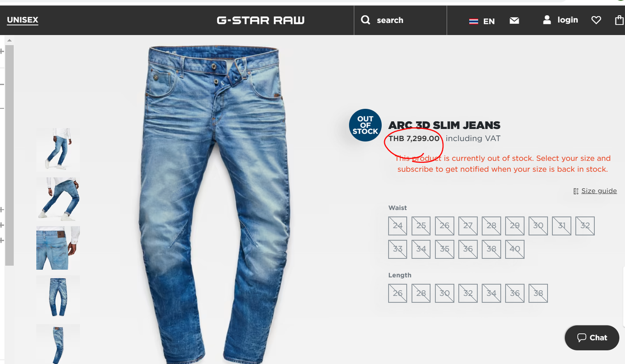Open the shopping bag icon
Screen dimensions: 625x364
pyautogui.click(x=619, y=20)
